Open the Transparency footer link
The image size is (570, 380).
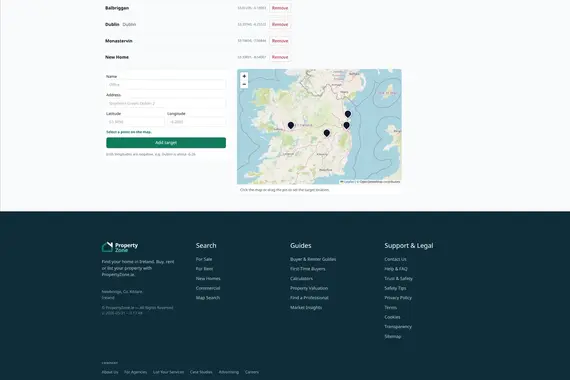(x=398, y=327)
